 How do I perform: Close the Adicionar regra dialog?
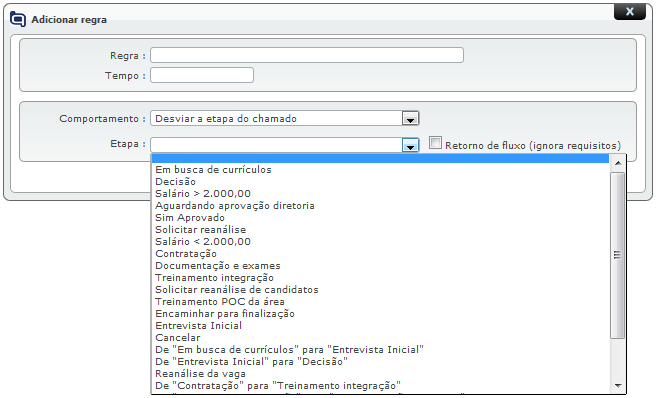(x=630, y=12)
